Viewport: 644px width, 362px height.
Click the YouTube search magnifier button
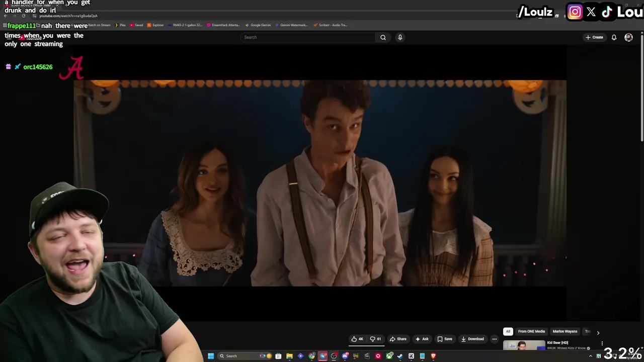tap(383, 37)
